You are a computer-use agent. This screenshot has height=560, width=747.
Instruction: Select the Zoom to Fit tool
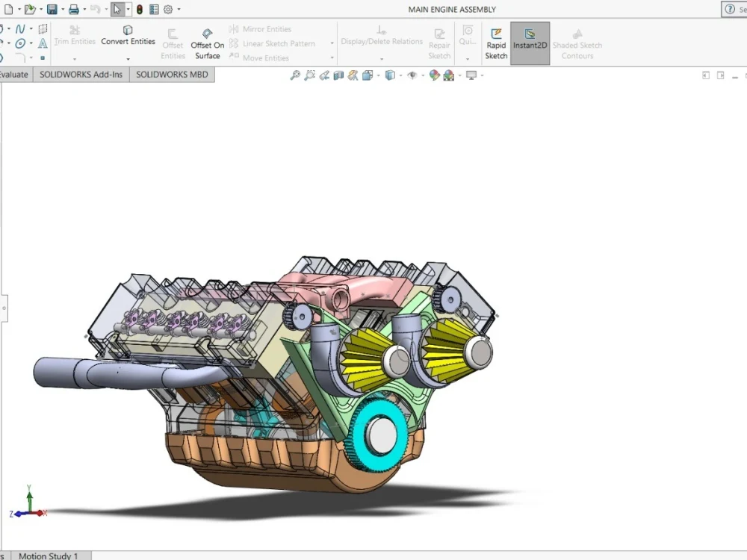point(295,75)
